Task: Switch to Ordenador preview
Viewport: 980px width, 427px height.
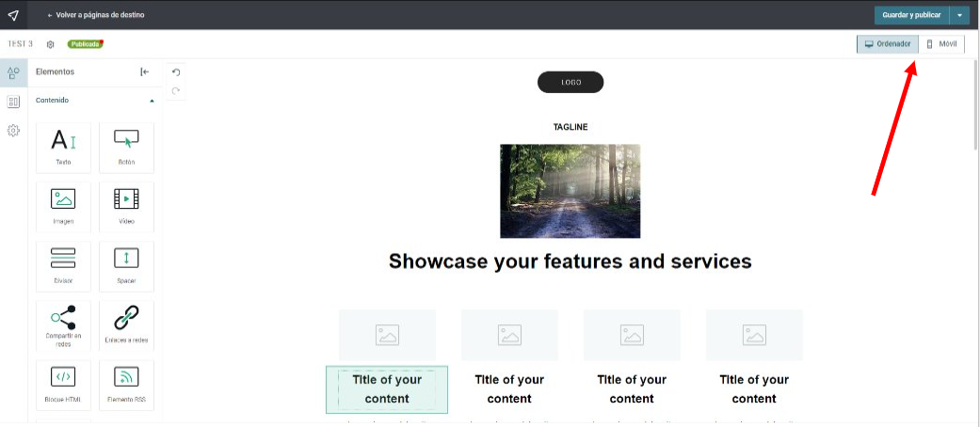Action: (888, 44)
